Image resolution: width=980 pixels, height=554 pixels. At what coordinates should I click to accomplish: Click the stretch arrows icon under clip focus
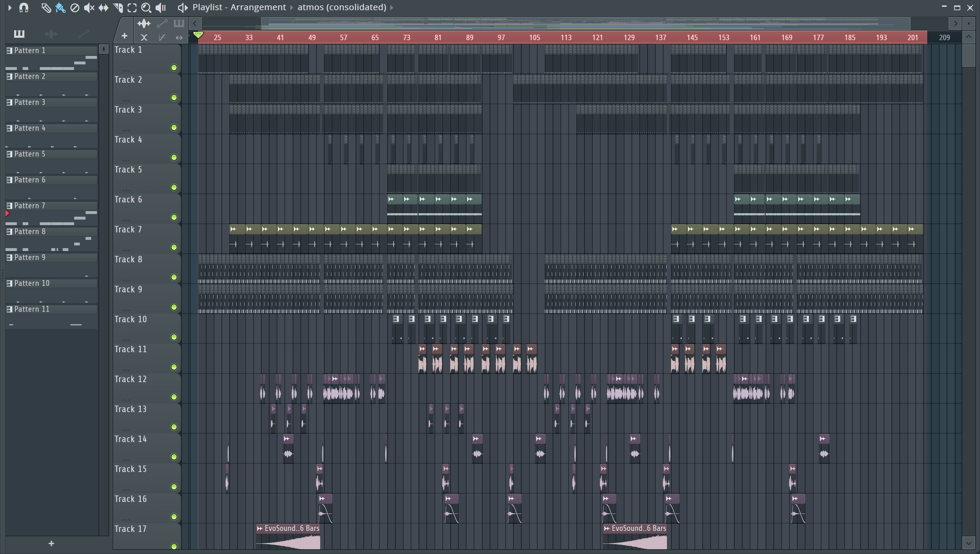pyautogui.click(x=179, y=37)
